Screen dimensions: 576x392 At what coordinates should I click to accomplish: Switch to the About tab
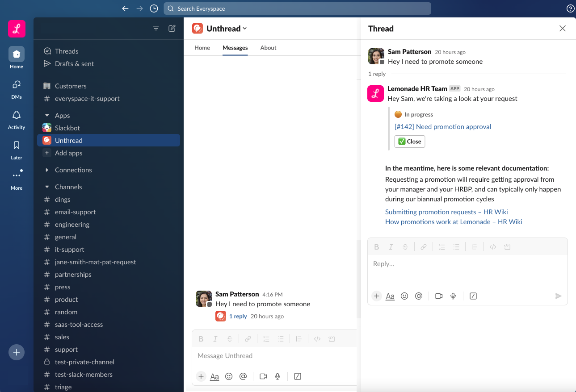click(x=268, y=48)
